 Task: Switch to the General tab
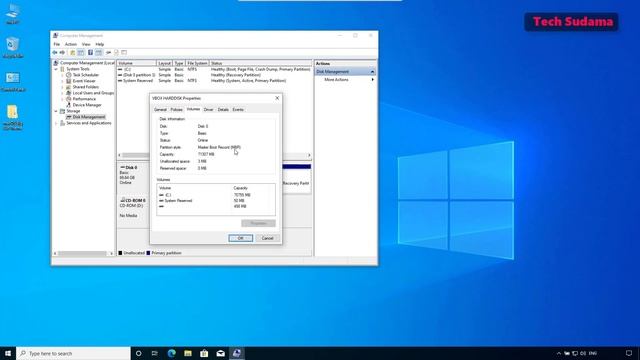point(160,109)
